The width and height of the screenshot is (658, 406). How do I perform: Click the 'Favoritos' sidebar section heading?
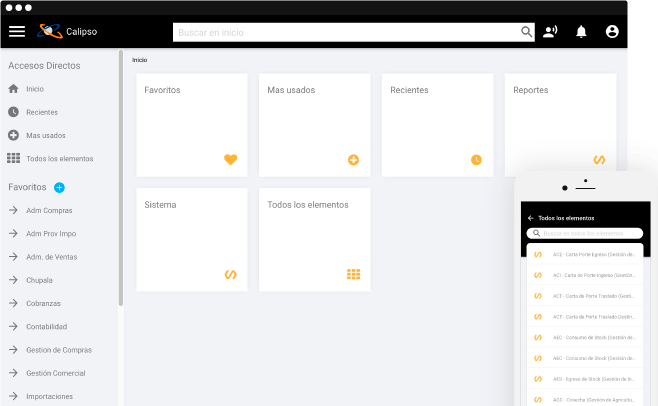click(x=27, y=187)
